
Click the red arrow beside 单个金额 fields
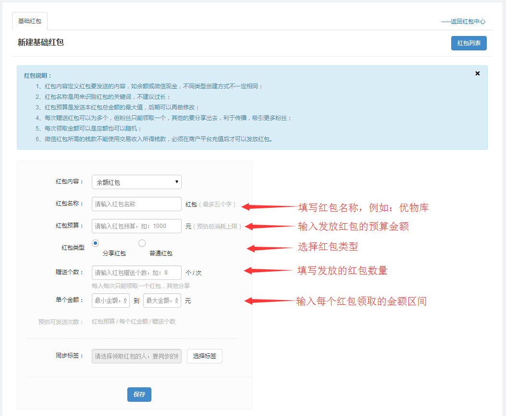[x=269, y=301]
